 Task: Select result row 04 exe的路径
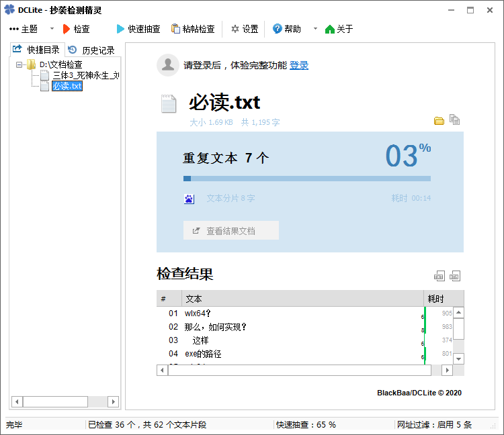click(x=304, y=354)
